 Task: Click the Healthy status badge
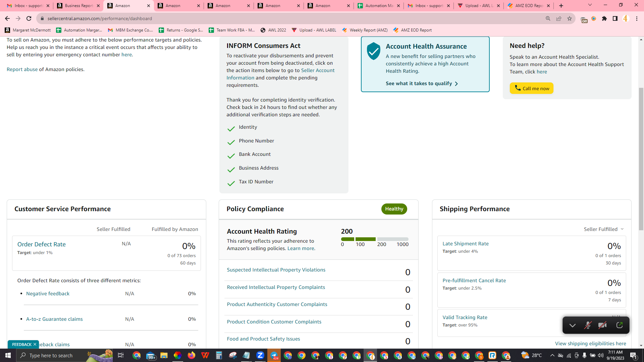[394, 209]
